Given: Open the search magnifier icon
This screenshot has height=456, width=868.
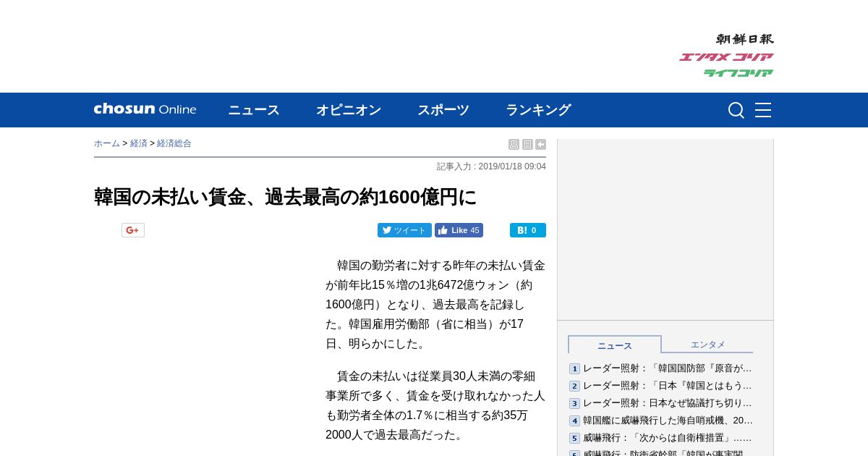Looking at the screenshot, I should pyautogui.click(x=736, y=110).
